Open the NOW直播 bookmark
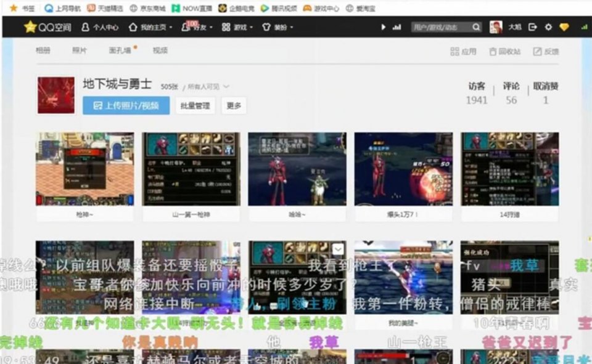The width and height of the screenshot is (592, 364). click(x=192, y=8)
